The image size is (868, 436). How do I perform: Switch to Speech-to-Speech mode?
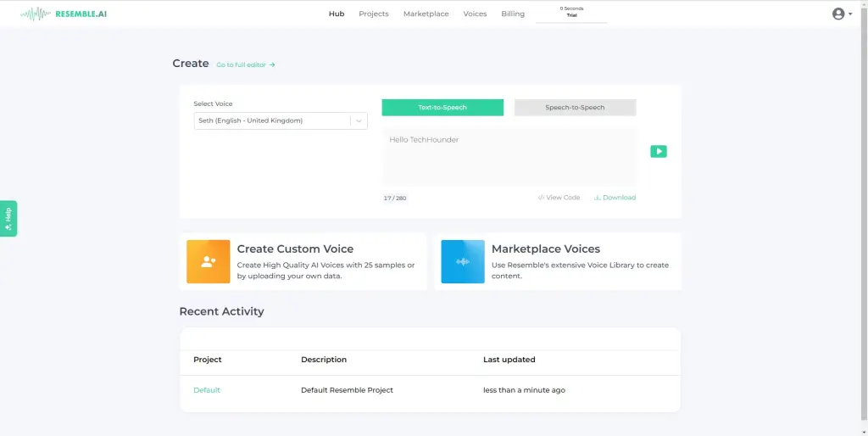click(575, 108)
